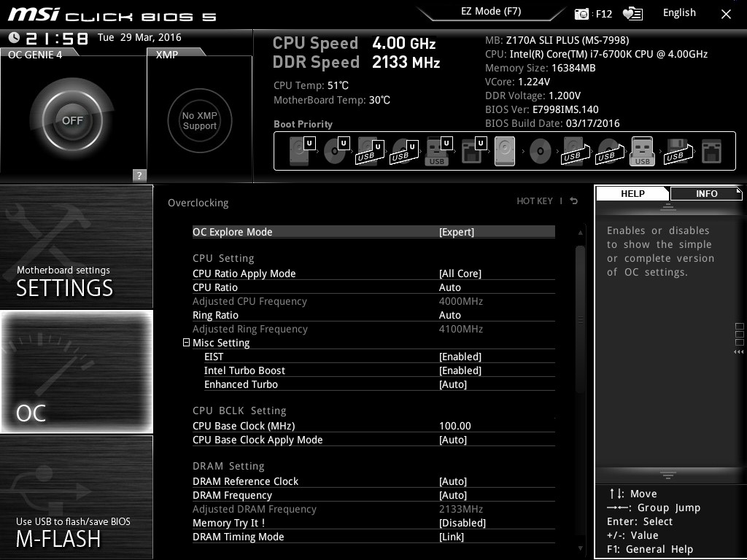The width and height of the screenshot is (747, 560).
Task: Click the settings list scroll down arrow
Action: 580,548
